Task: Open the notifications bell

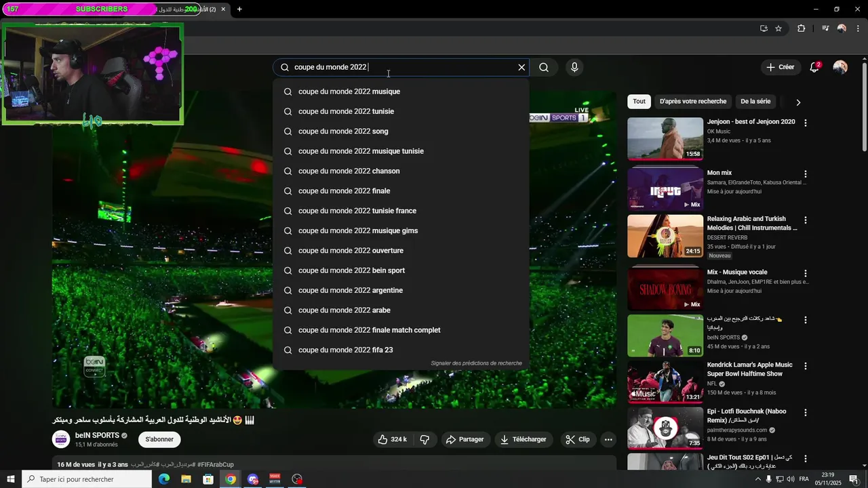Action: tap(814, 67)
